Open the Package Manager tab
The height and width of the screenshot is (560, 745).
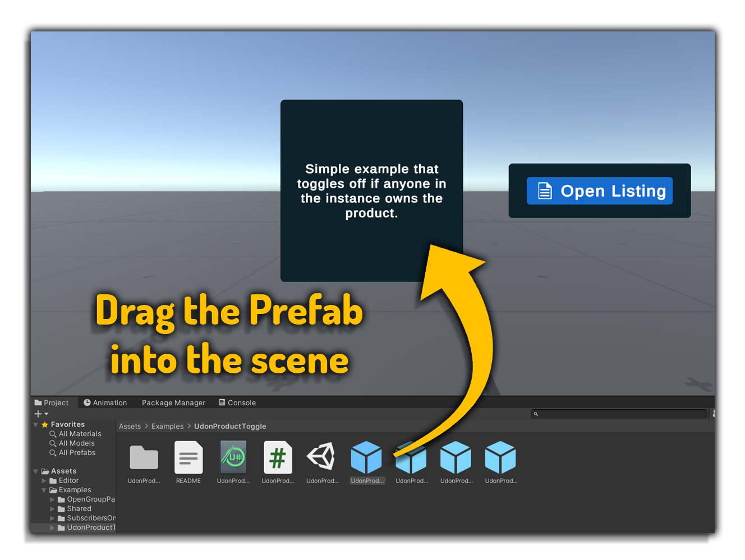(x=173, y=402)
